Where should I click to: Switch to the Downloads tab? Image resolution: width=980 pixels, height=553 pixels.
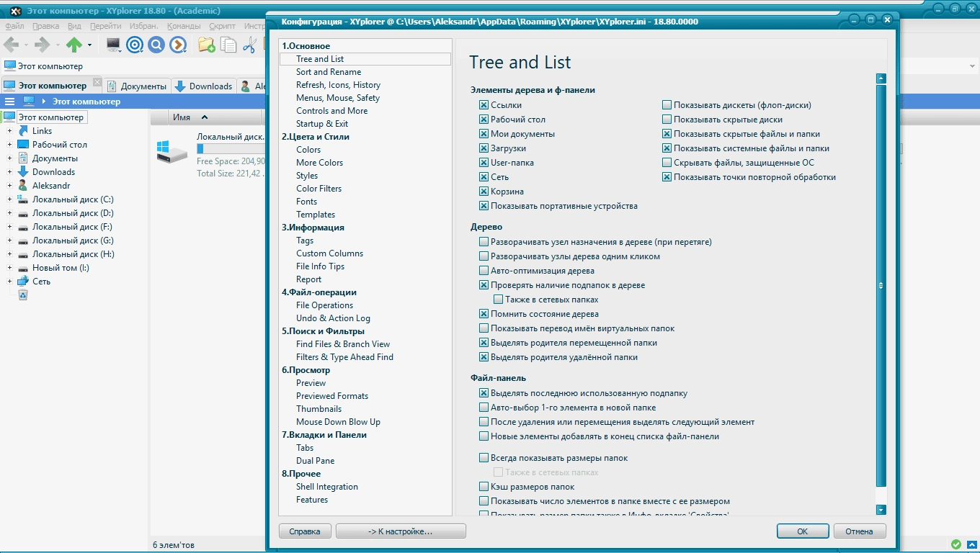pos(203,86)
